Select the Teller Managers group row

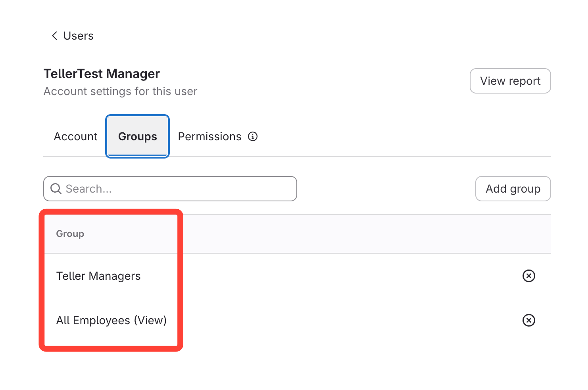98,276
